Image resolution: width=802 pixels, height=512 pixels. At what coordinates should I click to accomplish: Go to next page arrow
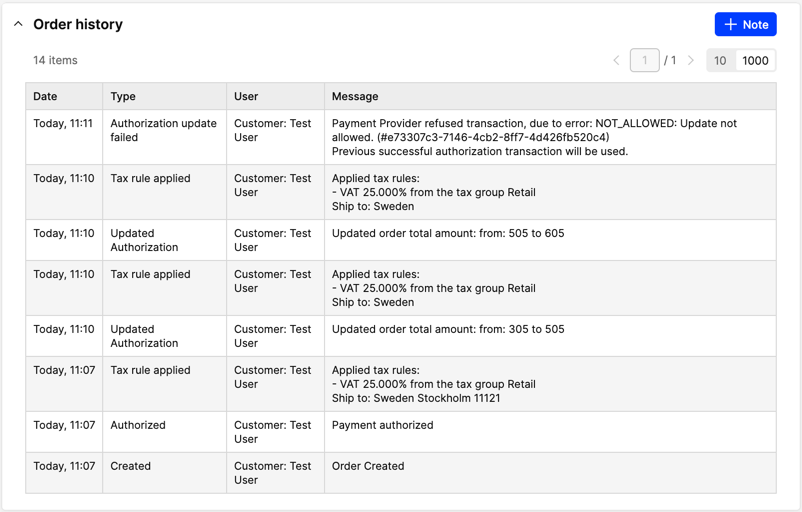tap(691, 61)
